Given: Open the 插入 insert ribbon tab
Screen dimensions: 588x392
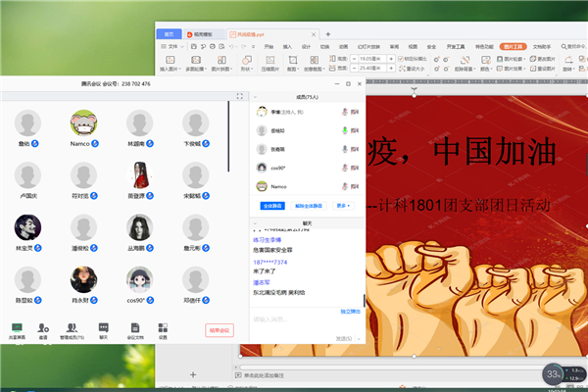Looking at the screenshot, I should coord(287,46).
